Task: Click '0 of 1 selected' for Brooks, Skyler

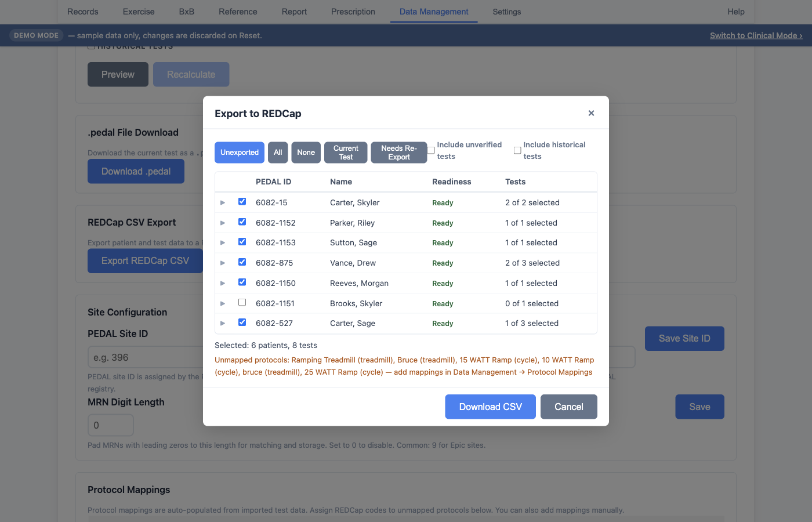Action: 532,303
